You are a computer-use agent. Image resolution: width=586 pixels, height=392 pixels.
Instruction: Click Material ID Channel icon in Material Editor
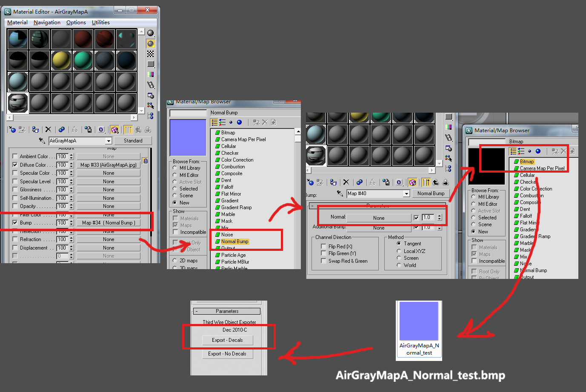click(101, 130)
